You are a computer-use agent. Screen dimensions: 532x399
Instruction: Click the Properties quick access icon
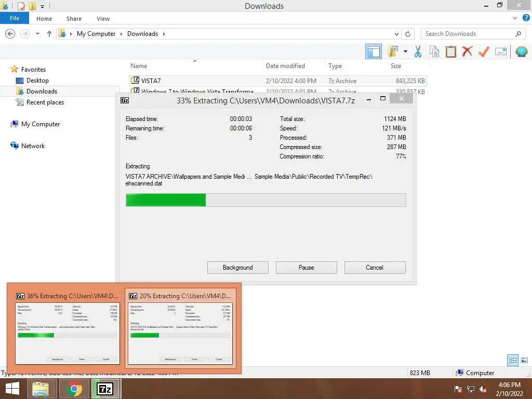pyautogui.click(x=21, y=6)
